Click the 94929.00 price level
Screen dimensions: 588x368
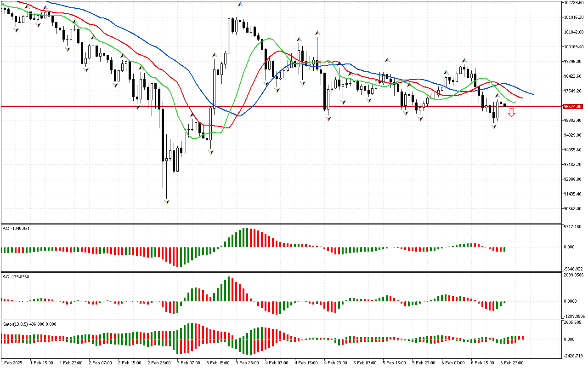(572, 135)
